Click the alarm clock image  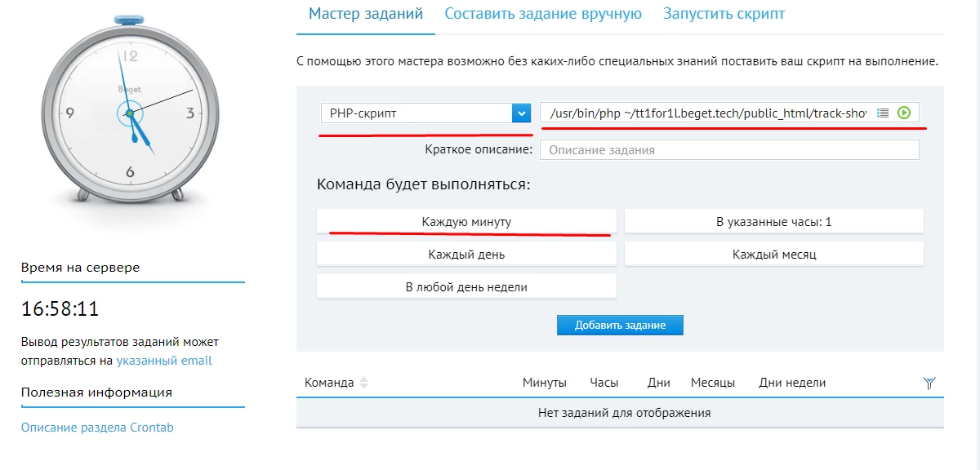point(129,106)
